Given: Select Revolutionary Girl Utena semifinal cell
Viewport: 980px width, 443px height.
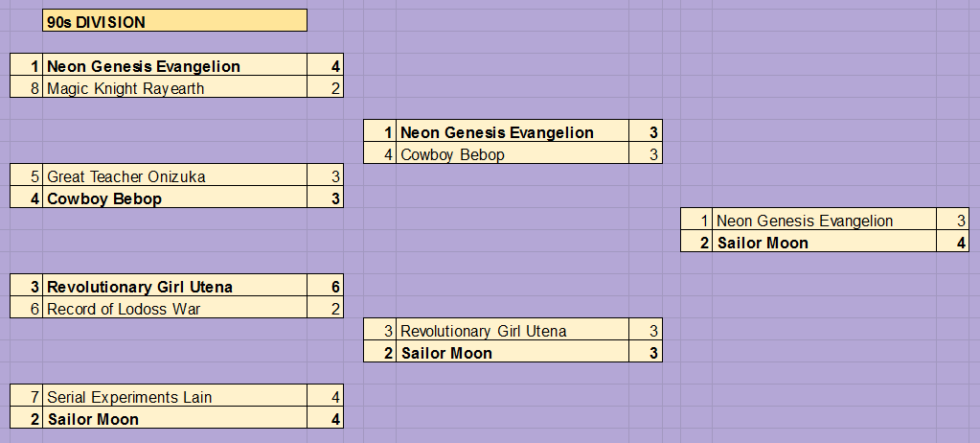Looking at the screenshot, I should [x=513, y=329].
